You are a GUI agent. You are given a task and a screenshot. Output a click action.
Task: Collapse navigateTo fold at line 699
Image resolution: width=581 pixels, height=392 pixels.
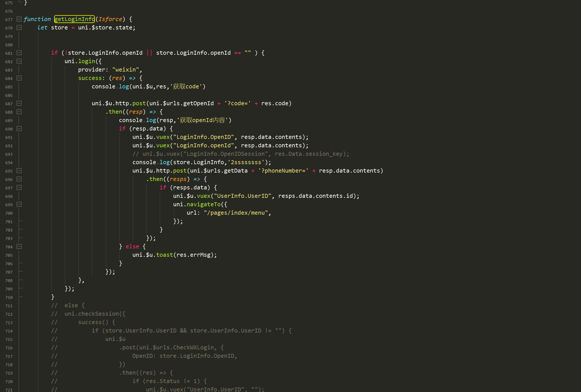(19, 204)
